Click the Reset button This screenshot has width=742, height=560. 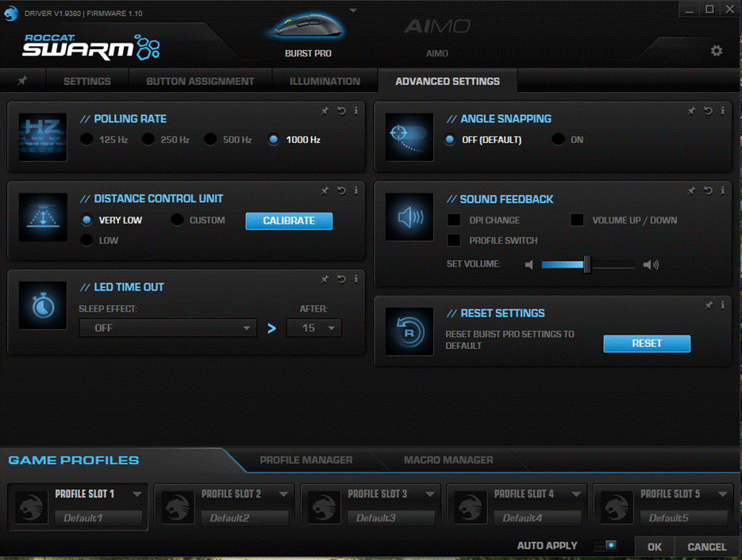(647, 343)
